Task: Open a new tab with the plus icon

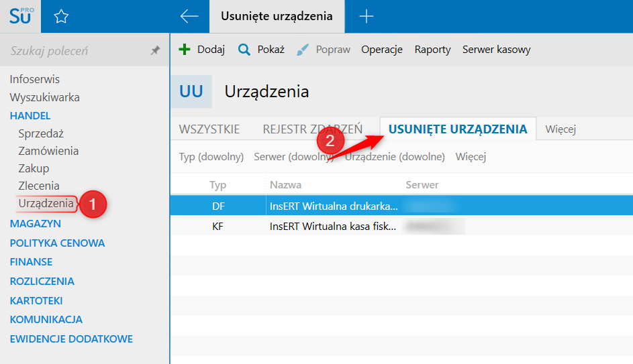Action: (x=366, y=17)
